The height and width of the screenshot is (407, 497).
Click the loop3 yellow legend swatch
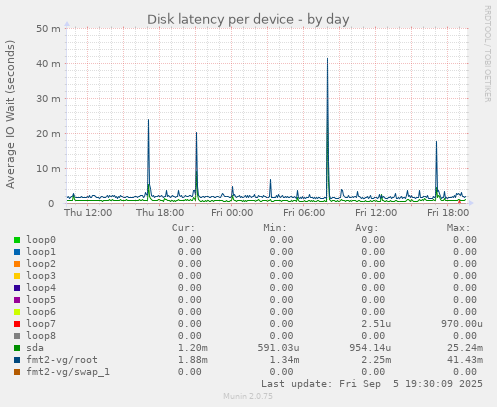click(x=17, y=276)
